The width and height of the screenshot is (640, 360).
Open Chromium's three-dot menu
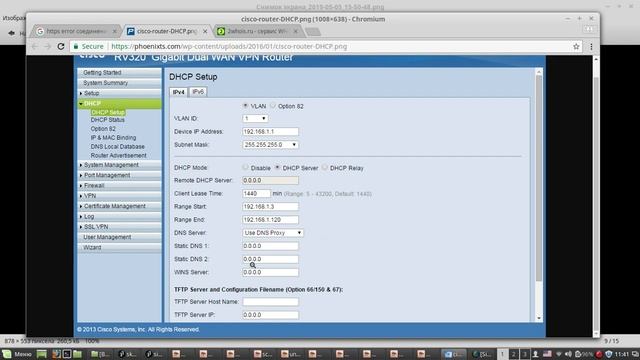tap(591, 47)
